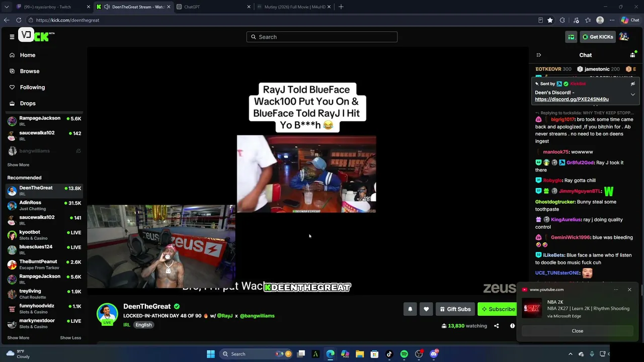
Task: Open Deen's Discord invite link
Action: (x=572, y=100)
